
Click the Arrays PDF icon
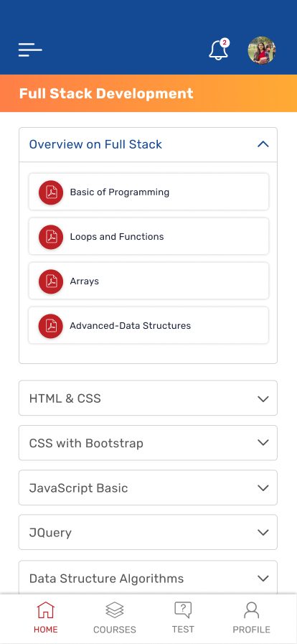(51, 281)
